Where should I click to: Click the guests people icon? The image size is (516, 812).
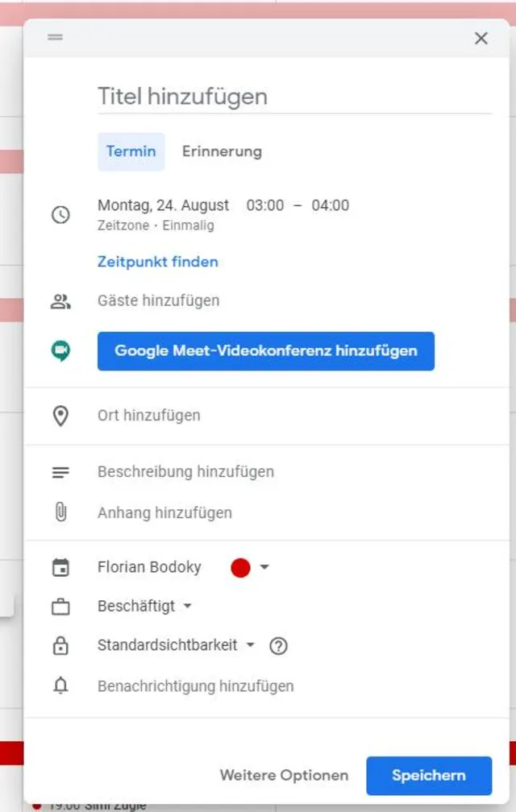tap(60, 302)
